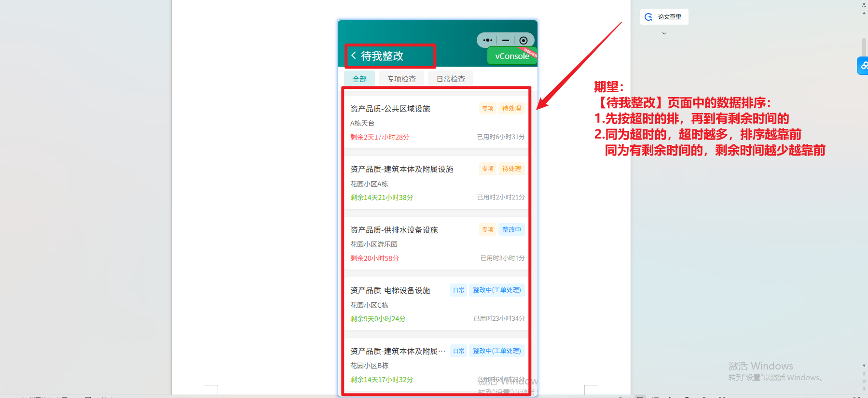The width and height of the screenshot is (868, 398).
Task: Click the 花园小区A栋 location text
Action: 369,184
